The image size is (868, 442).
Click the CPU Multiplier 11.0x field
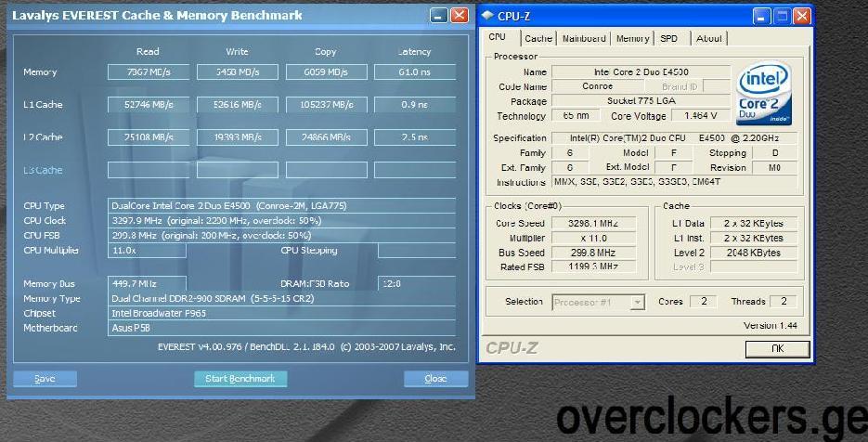click(148, 251)
